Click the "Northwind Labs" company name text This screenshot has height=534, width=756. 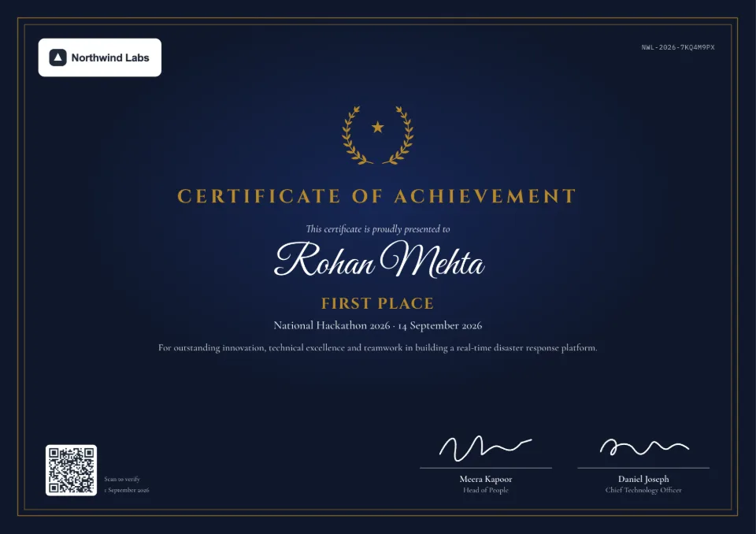[110, 57]
